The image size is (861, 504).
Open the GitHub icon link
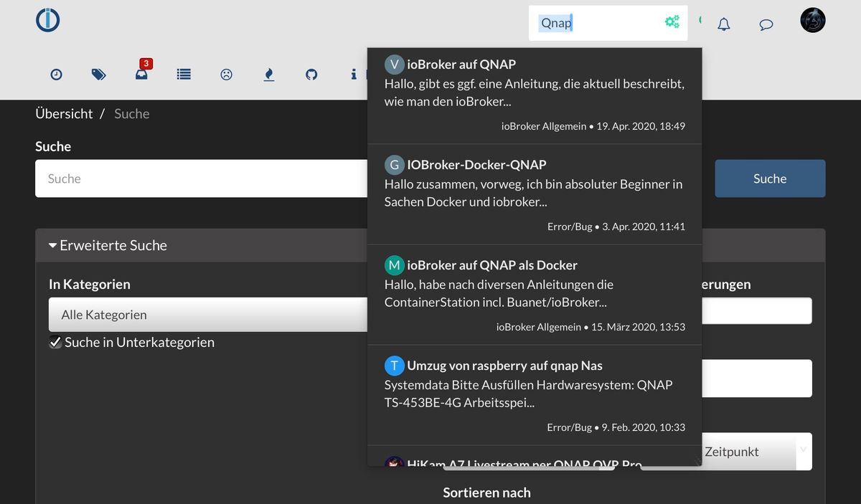[x=311, y=74]
